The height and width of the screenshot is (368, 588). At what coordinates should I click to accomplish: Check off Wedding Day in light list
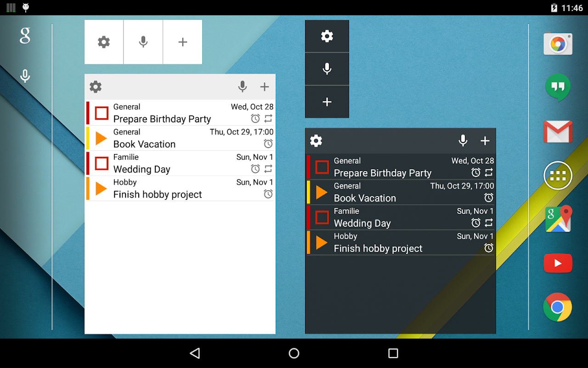click(x=102, y=163)
